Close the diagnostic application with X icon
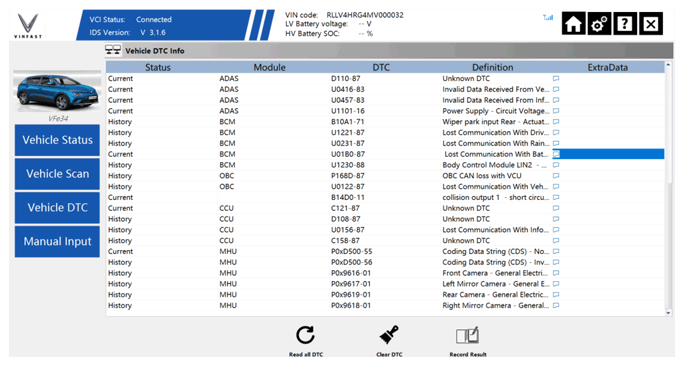 (650, 24)
